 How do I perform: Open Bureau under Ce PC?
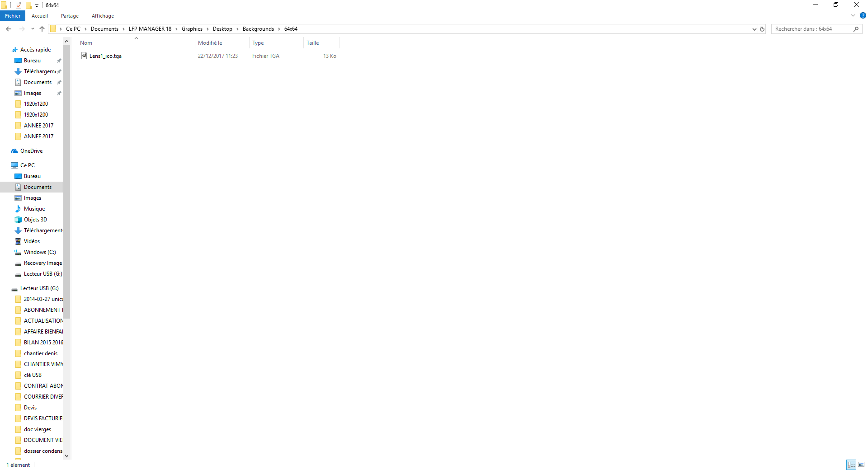point(32,176)
